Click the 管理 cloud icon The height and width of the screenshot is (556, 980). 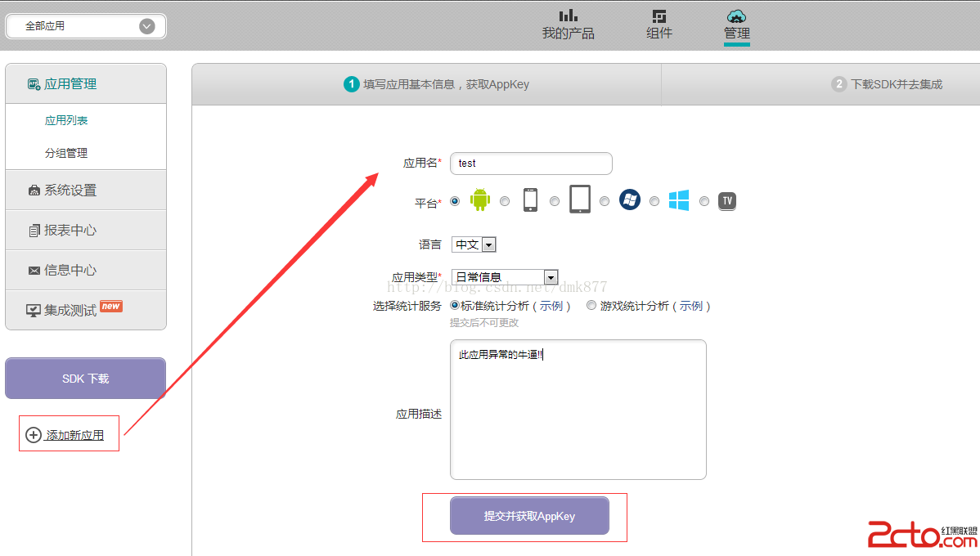tap(736, 16)
